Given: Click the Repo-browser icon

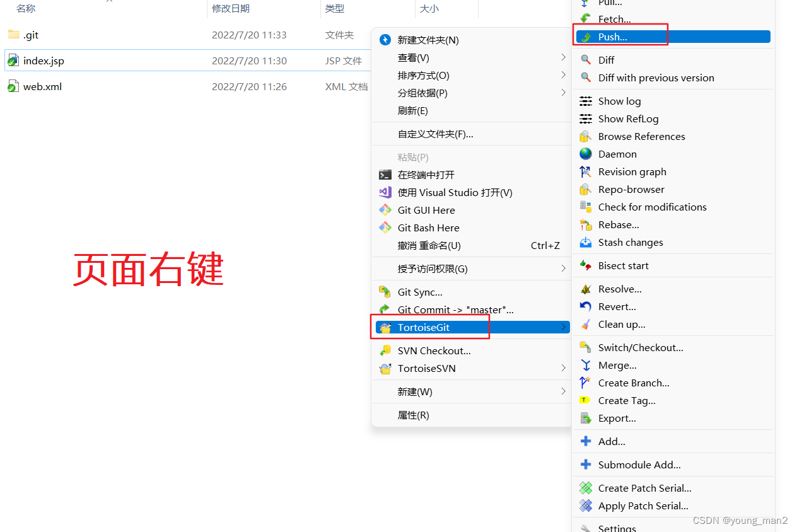Looking at the screenshot, I should click(x=586, y=189).
